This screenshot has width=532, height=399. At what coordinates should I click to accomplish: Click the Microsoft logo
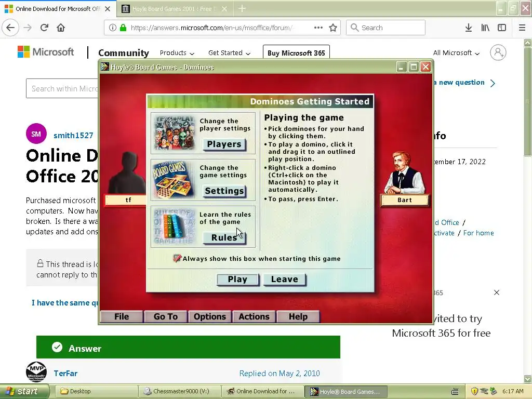coord(46,52)
